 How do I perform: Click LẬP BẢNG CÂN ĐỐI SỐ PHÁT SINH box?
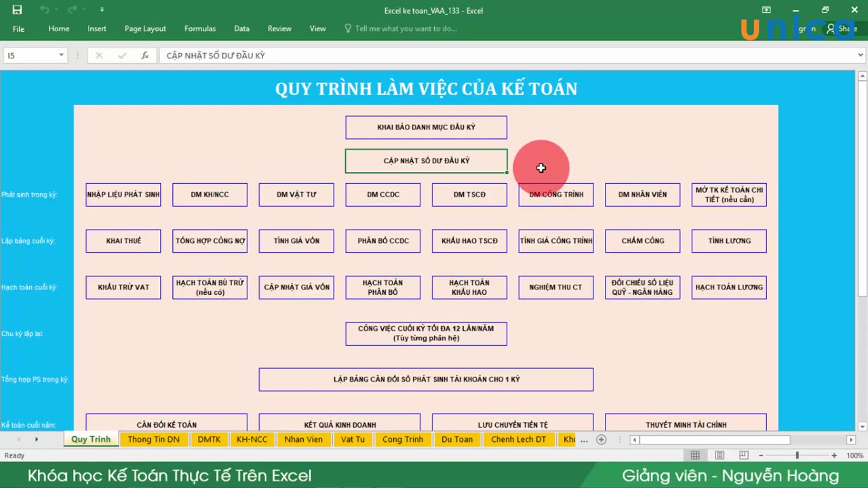[x=426, y=380]
